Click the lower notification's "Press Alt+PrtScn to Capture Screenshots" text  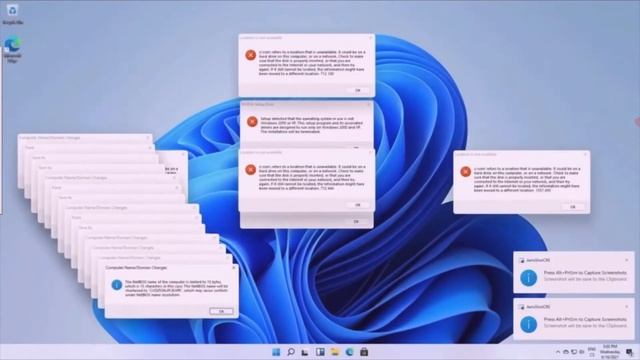pos(585,319)
